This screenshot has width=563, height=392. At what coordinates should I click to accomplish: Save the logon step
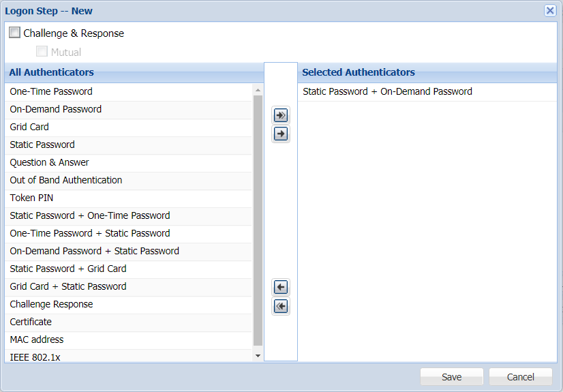point(451,377)
